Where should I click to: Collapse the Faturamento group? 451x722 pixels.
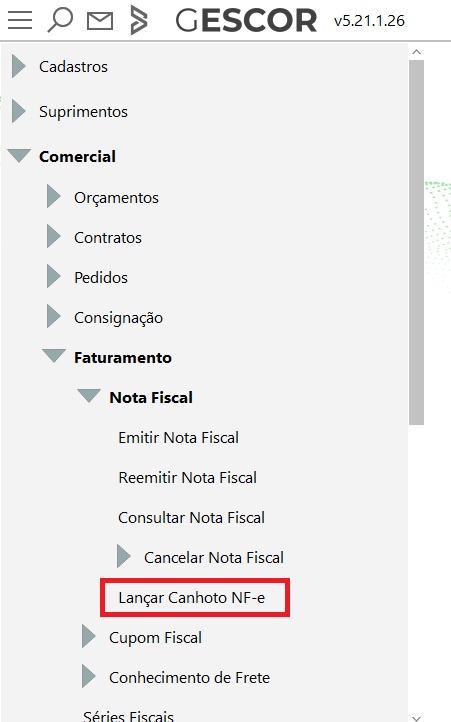click(x=54, y=356)
